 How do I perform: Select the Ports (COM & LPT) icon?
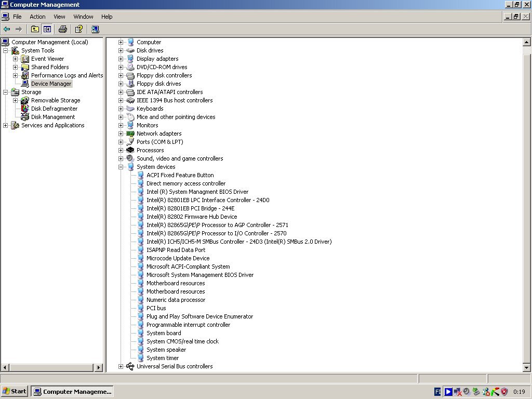130,142
